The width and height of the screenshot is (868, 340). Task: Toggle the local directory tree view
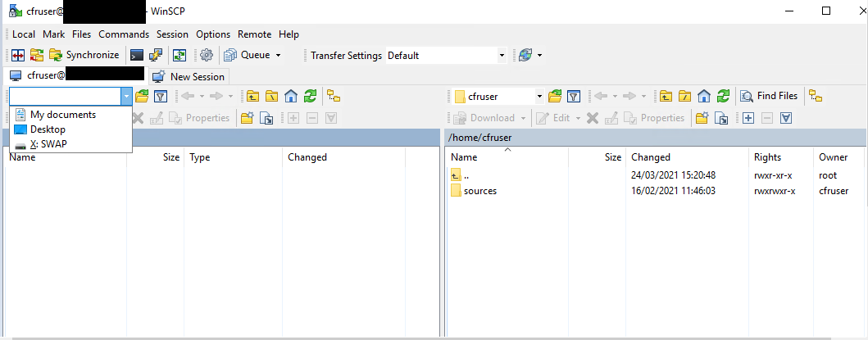pyautogui.click(x=334, y=97)
